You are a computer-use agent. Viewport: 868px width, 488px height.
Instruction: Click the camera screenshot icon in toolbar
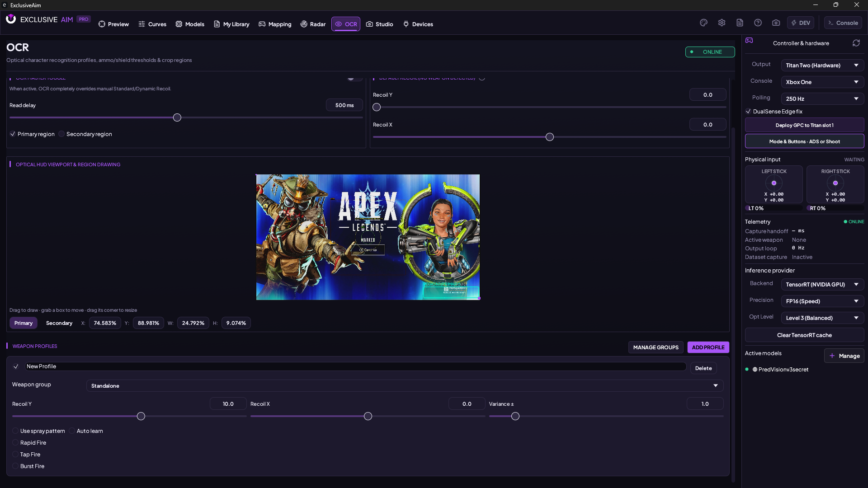pyautogui.click(x=776, y=23)
